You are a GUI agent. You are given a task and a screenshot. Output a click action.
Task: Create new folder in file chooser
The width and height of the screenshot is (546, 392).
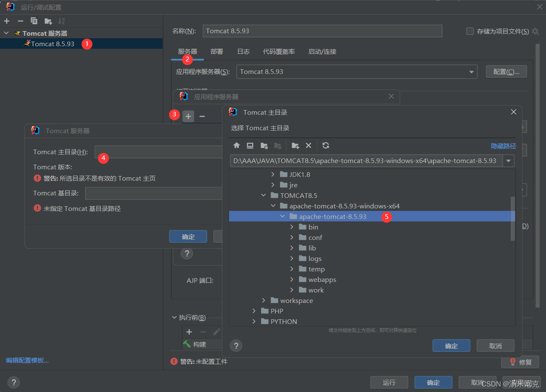(295, 145)
